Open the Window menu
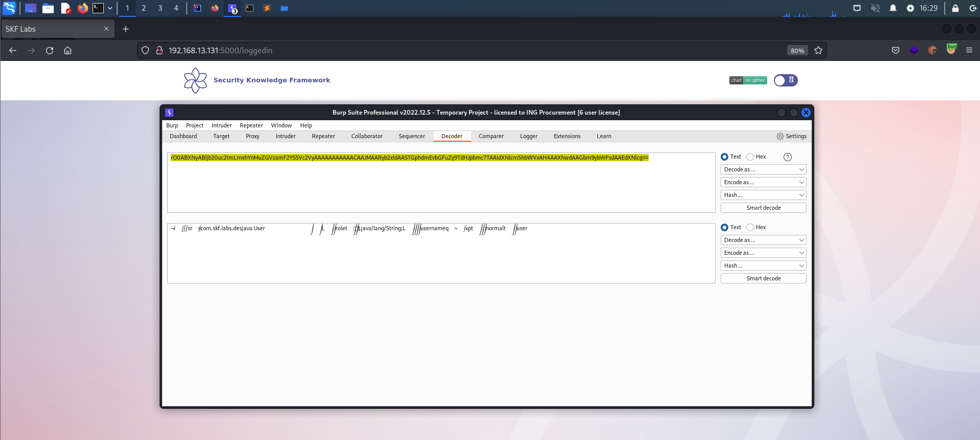This screenshot has height=440, width=980. pos(281,125)
